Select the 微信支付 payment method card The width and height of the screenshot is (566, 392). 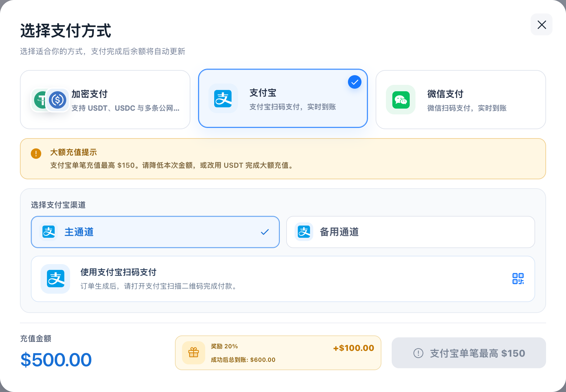(461, 100)
